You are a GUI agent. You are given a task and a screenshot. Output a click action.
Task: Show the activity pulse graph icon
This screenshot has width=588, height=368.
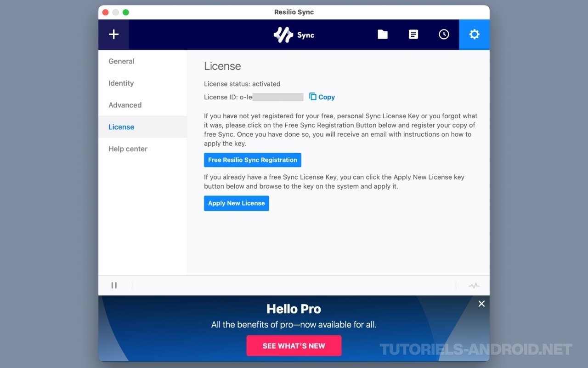click(474, 286)
